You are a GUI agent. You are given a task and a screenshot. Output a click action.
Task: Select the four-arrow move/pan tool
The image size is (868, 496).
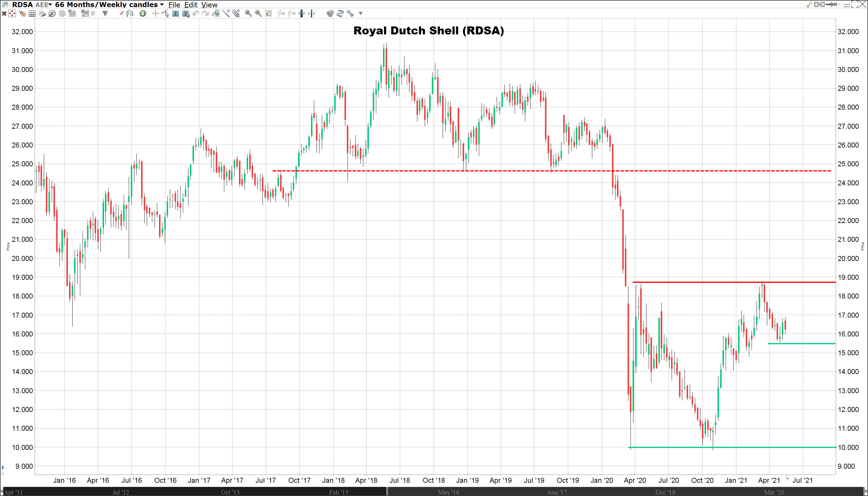(12, 14)
